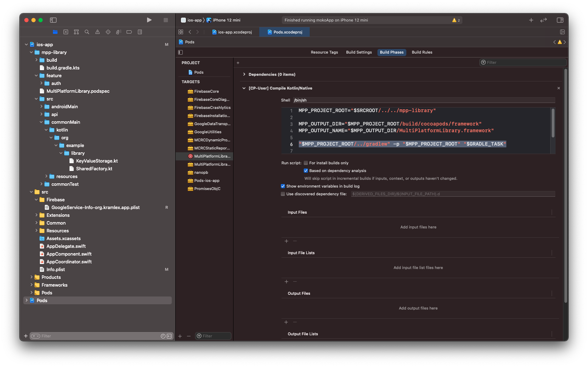Click the code review arrows icon

544,20
